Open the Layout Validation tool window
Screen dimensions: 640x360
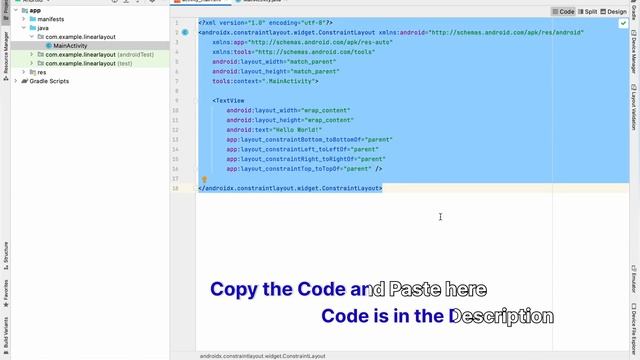point(633,107)
